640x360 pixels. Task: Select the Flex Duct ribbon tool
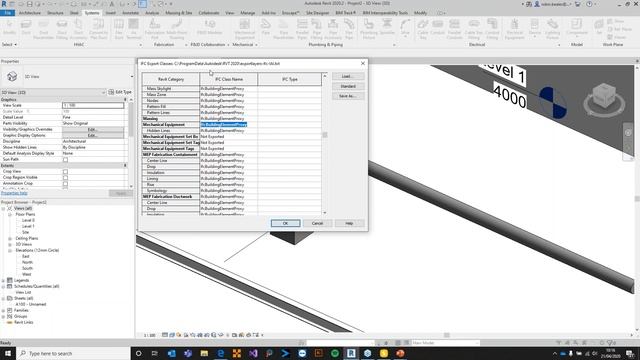click(x=119, y=29)
